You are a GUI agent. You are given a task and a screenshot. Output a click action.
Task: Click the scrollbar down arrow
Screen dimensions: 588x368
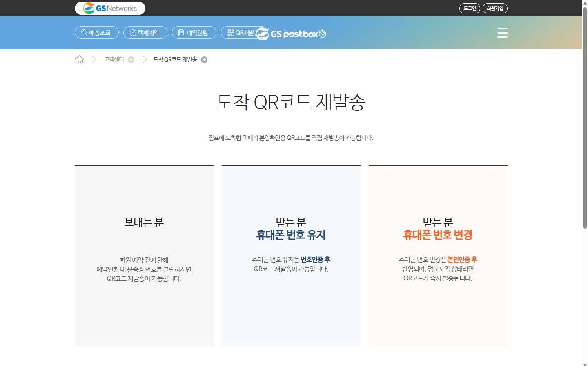585,365
